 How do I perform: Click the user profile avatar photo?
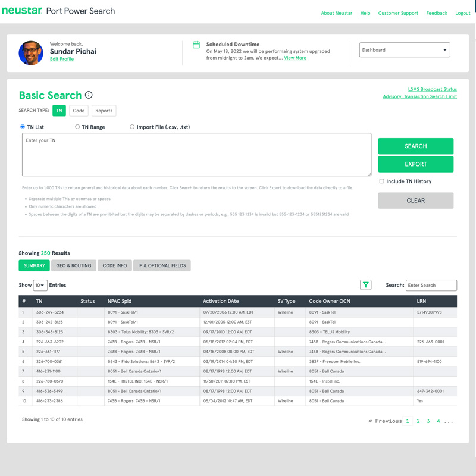(31, 53)
